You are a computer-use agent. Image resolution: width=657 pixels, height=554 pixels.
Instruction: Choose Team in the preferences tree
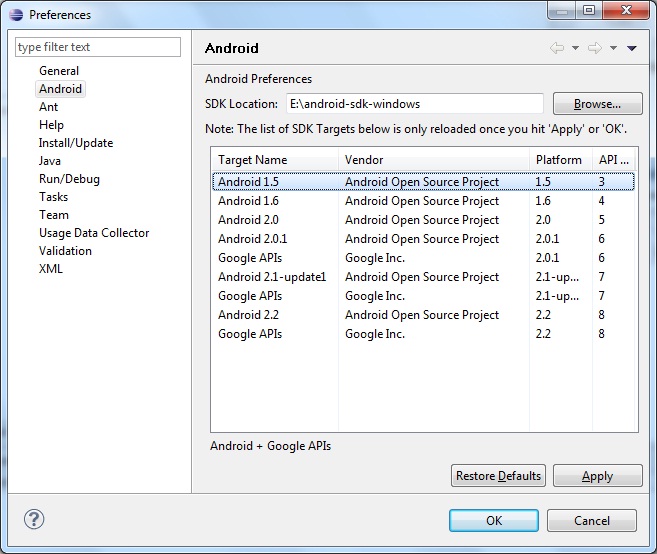click(54, 215)
